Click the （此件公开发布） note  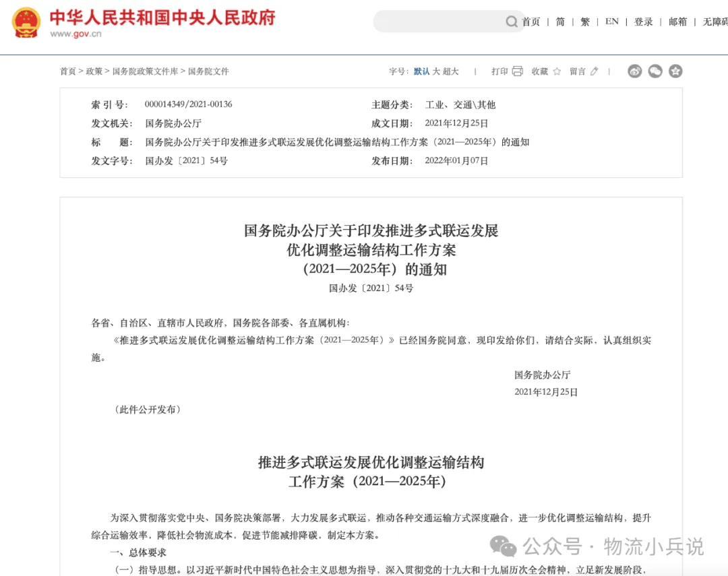click(x=147, y=410)
